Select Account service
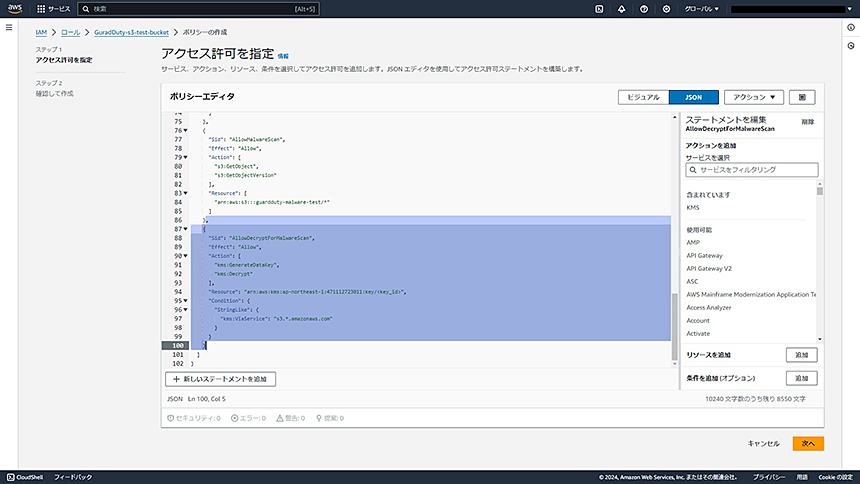Viewport: 860px width, 484px height. (x=698, y=320)
